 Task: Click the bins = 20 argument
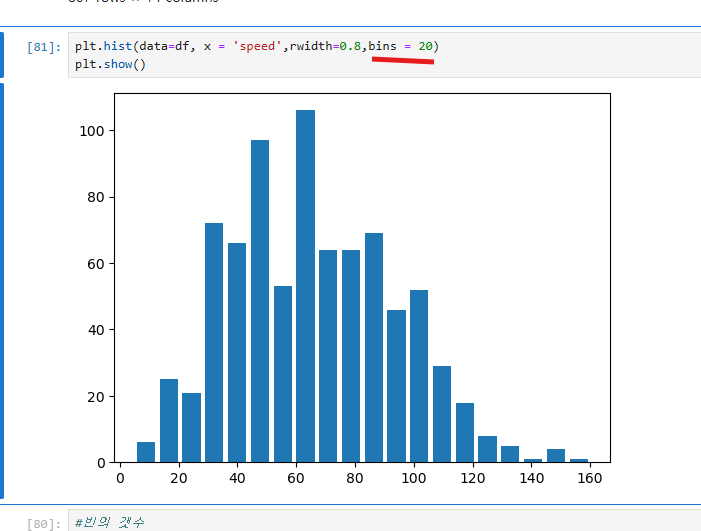click(401, 46)
